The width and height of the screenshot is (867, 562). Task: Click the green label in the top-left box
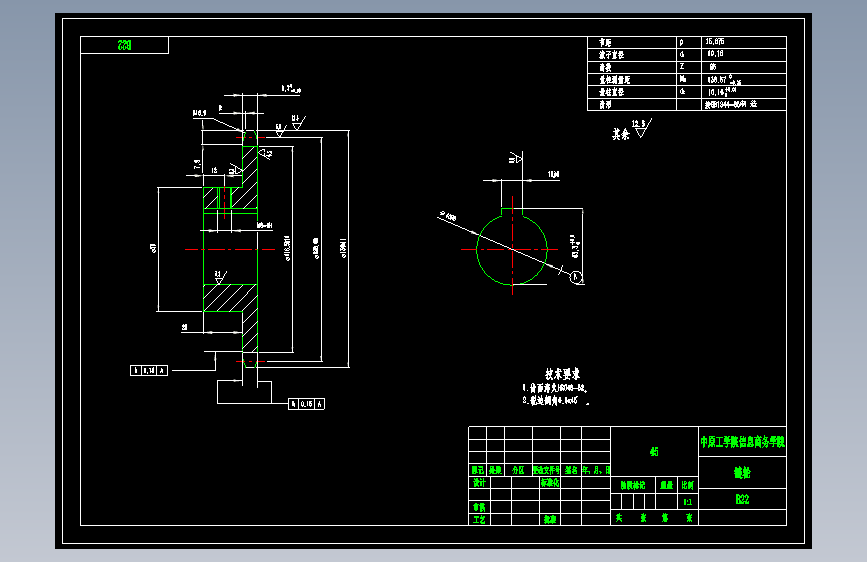(x=124, y=45)
